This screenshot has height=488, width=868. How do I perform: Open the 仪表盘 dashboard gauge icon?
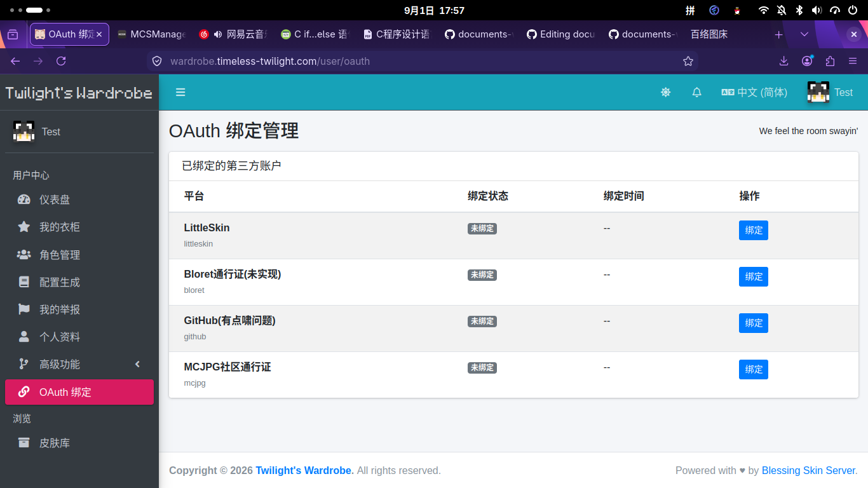pyautogui.click(x=24, y=200)
